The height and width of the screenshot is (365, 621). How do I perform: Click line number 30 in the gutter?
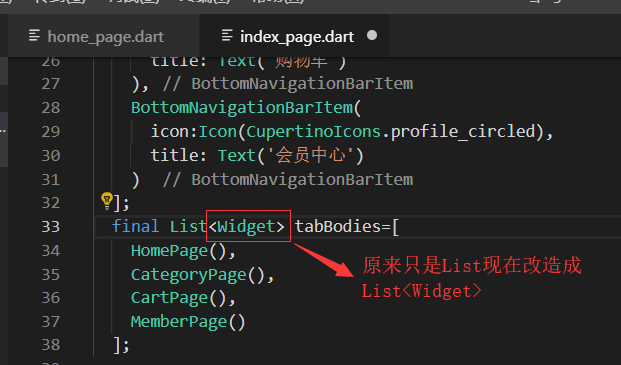(51, 156)
